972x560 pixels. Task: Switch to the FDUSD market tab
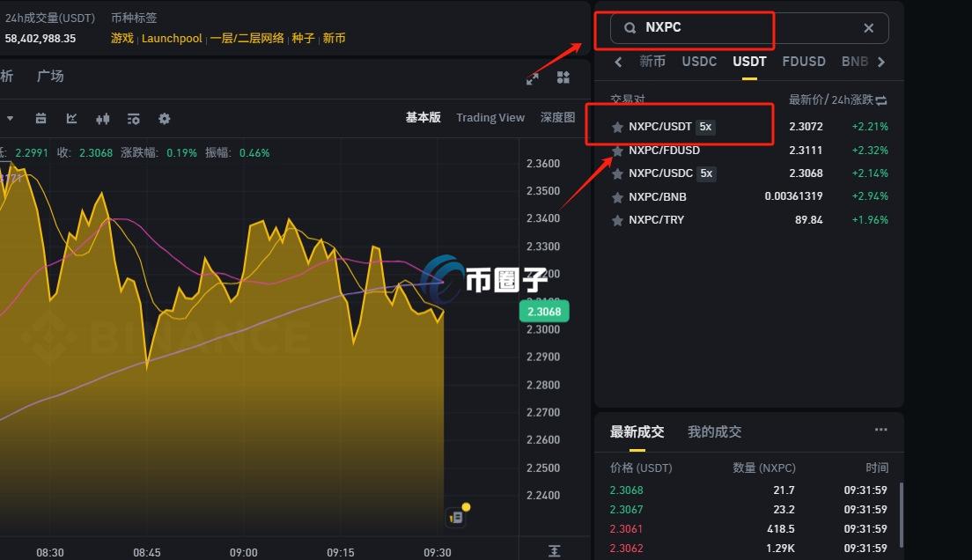tap(803, 62)
